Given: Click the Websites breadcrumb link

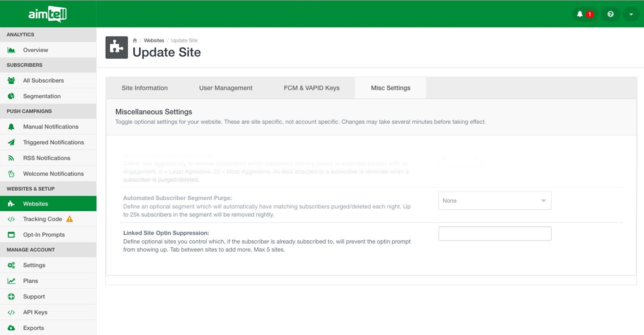Looking at the screenshot, I should click(x=154, y=40).
